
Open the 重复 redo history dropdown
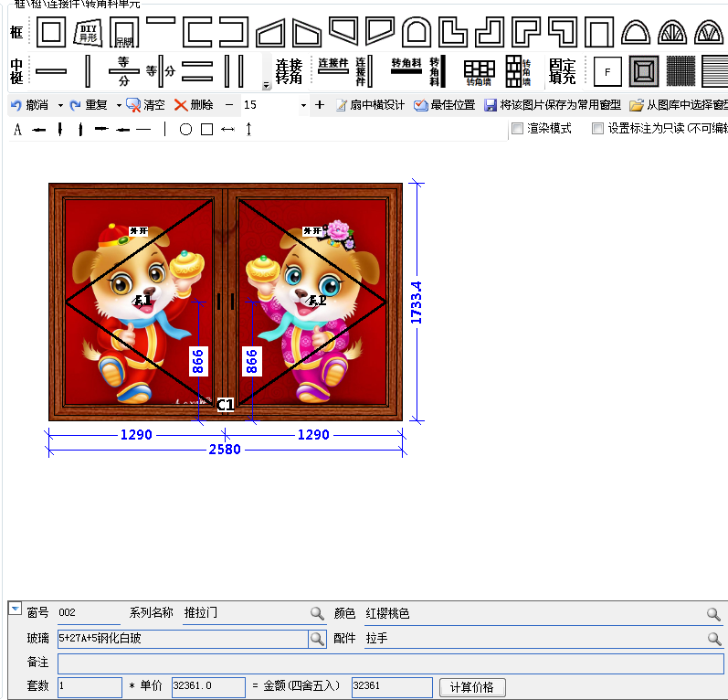click(x=119, y=105)
